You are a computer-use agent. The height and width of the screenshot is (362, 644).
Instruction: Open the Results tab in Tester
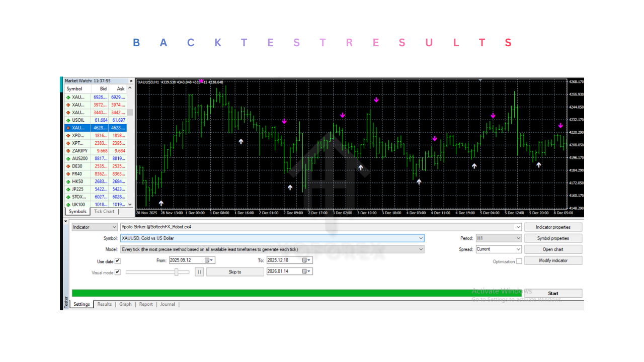click(105, 304)
